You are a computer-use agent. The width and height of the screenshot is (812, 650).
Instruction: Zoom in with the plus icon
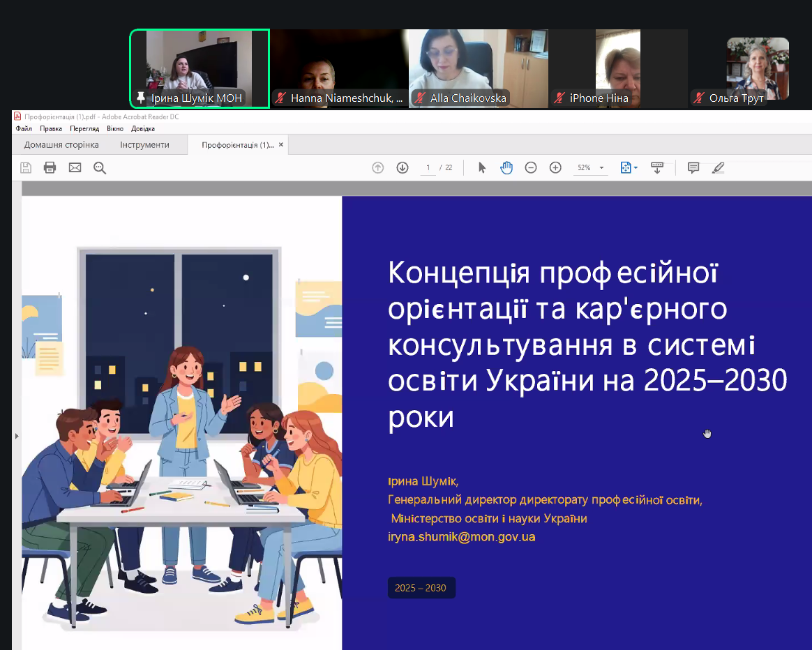click(555, 167)
